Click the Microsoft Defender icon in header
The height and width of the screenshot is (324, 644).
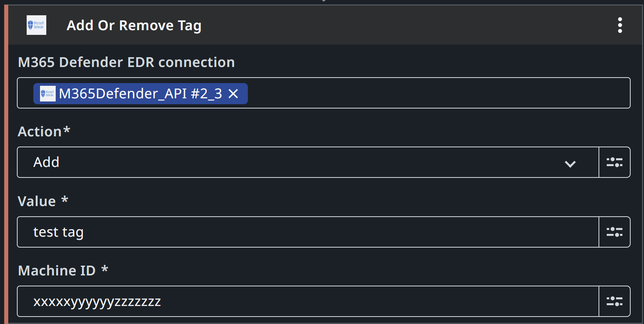(x=36, y=25)
